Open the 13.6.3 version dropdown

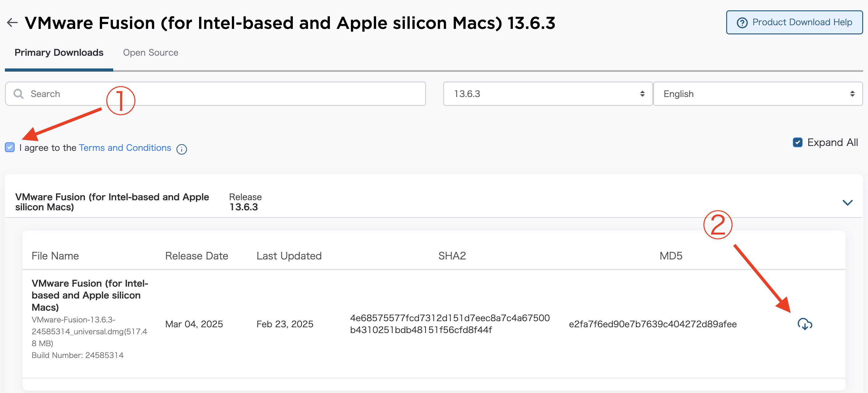(548, 94)
